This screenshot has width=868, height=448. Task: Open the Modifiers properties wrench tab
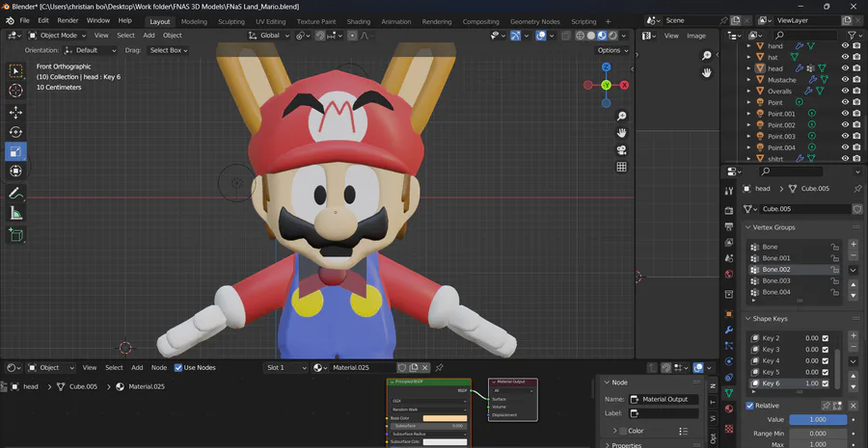[729, 329]
